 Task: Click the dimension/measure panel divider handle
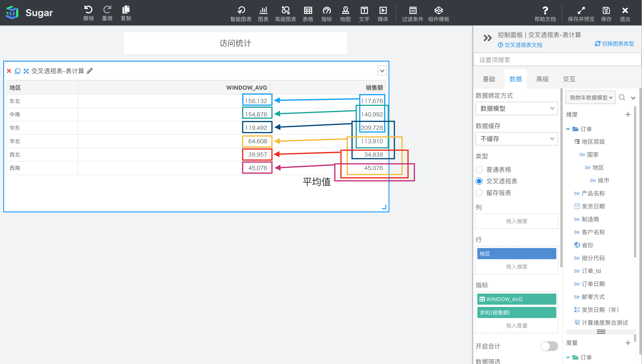pos(601,332)
